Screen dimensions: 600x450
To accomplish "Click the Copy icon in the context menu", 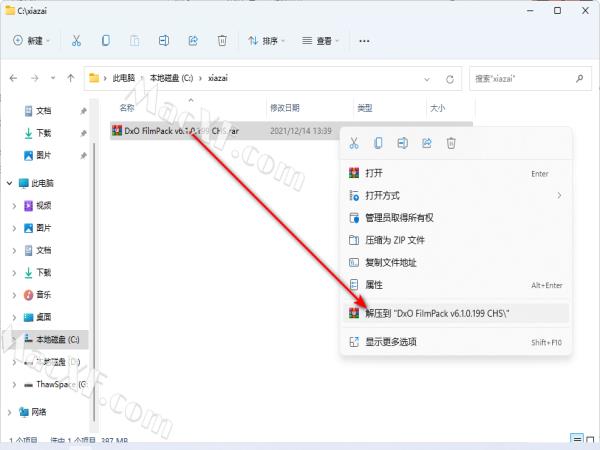I will click(378, 143).
